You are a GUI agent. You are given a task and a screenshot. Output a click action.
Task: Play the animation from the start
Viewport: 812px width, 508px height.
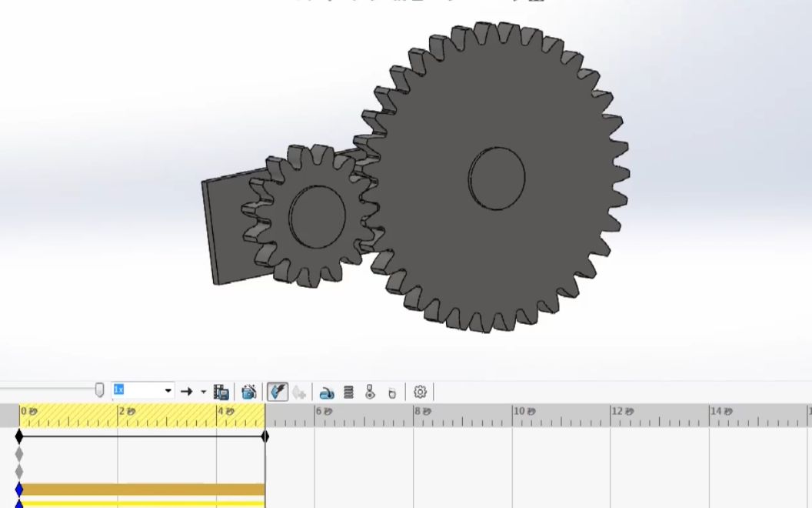(301, 391)
